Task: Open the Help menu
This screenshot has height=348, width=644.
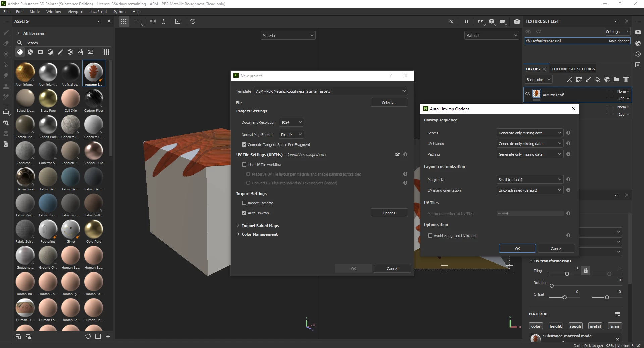Action: (x=137, y=12)
